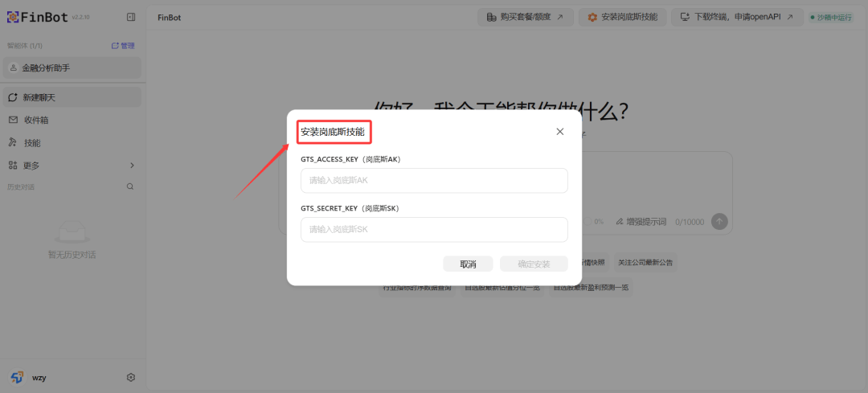Open the 收件箱 inbox
Image resolution: width=868 pixels, height=393 pixels.
point(72,120)
